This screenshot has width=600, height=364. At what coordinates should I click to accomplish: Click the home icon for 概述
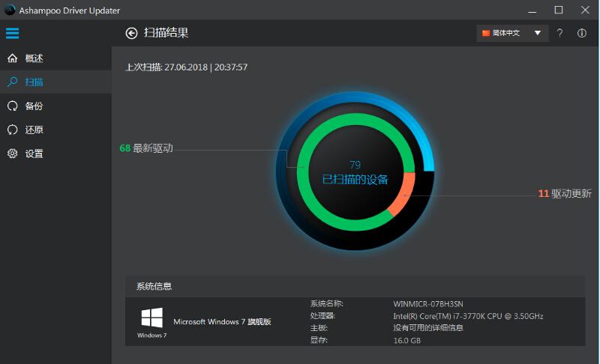pos(12,58)
